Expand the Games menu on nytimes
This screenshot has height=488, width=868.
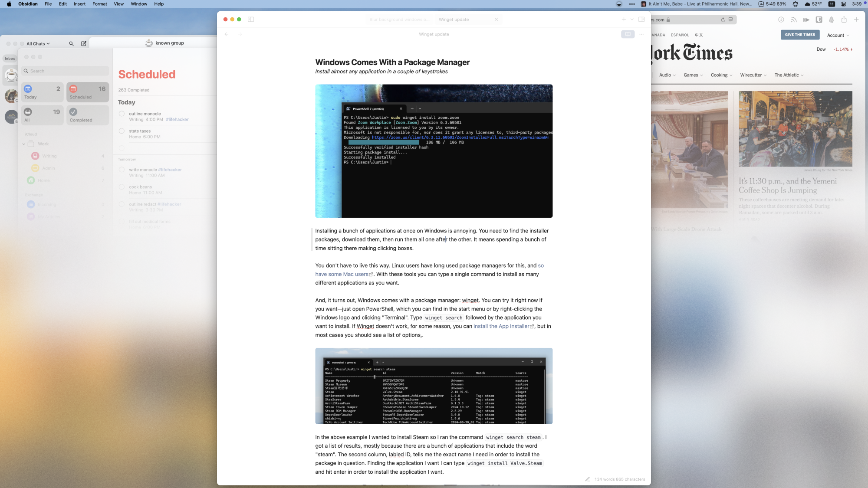693,75
